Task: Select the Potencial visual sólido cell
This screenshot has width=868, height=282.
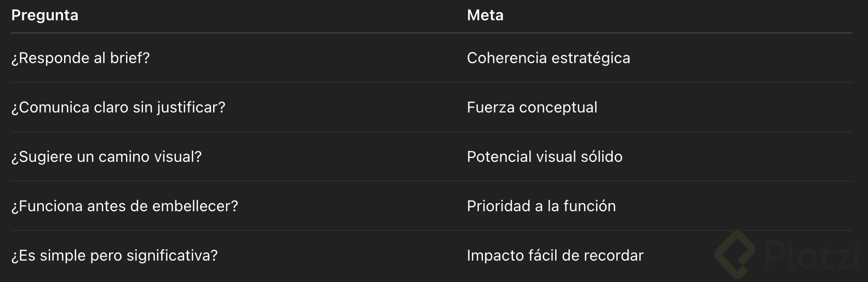Action: [x=544, y=157]
